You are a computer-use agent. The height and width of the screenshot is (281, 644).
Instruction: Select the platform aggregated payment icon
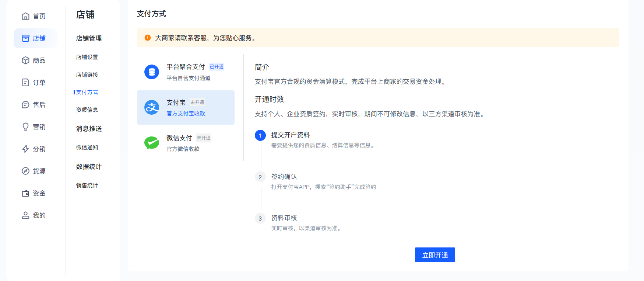point(151,72)
